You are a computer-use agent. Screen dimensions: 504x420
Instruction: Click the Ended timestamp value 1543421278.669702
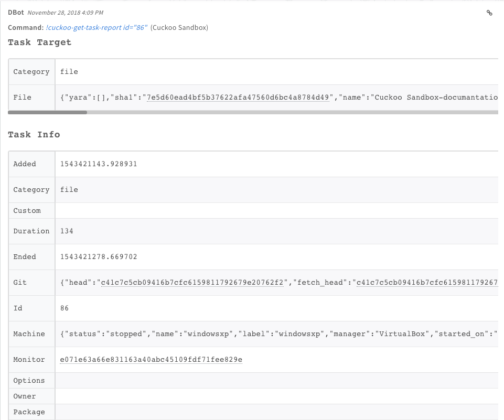[99, 257]
